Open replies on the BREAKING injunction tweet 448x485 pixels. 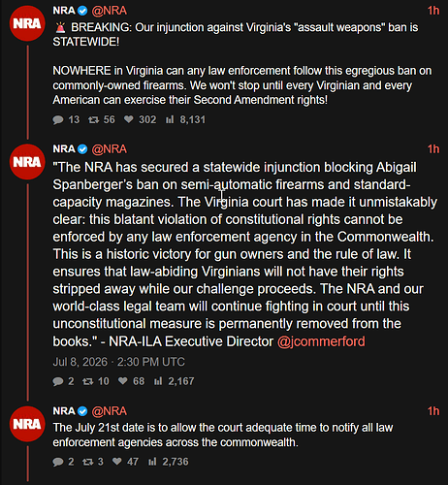point(58,120)
